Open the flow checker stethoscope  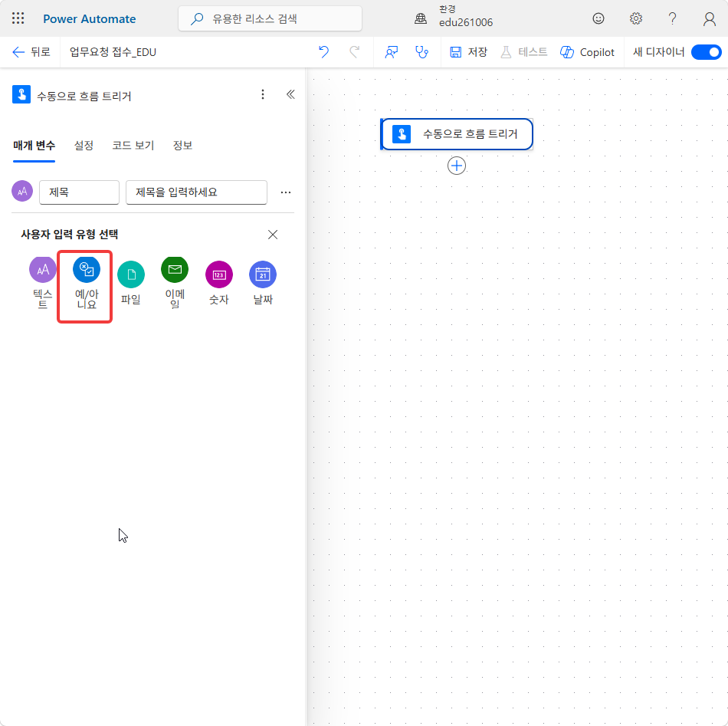tap(421, 52)
